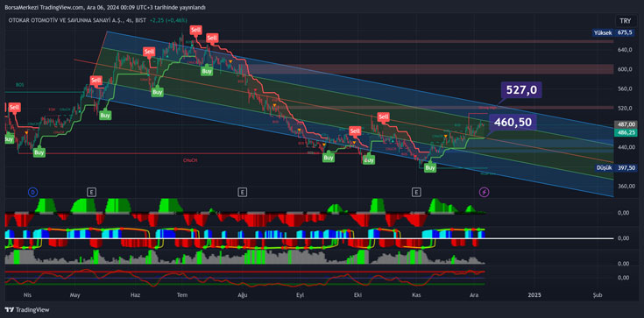Click the +2,25 (+0,46%) change value
Viewport: 644px width, 318px height.
169,20
